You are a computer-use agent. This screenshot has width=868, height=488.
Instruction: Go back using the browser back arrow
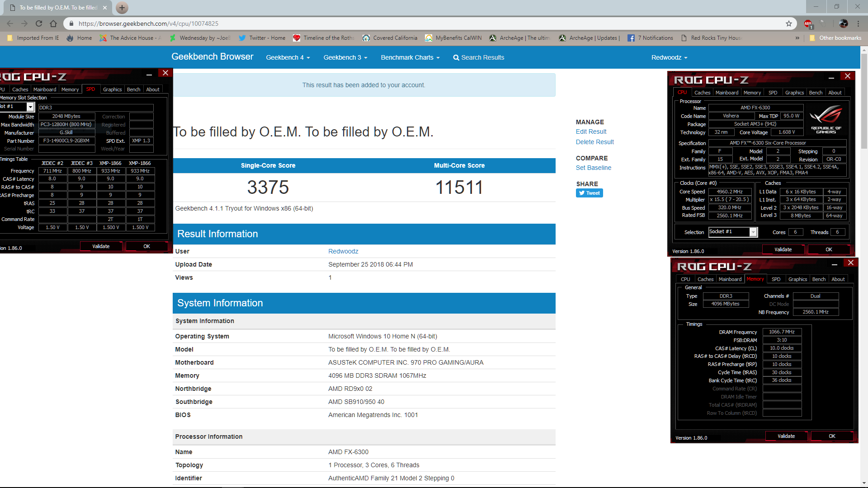point(10,23)
